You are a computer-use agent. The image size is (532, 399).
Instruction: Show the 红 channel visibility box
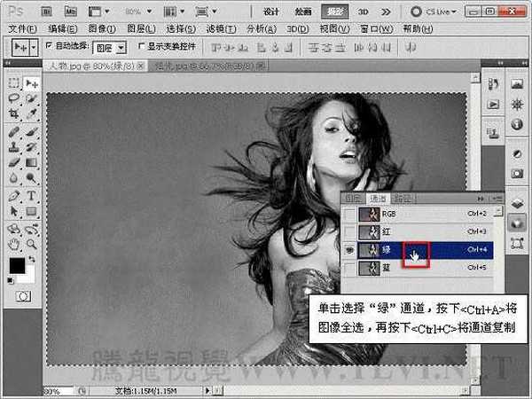[x=348, y=232]
